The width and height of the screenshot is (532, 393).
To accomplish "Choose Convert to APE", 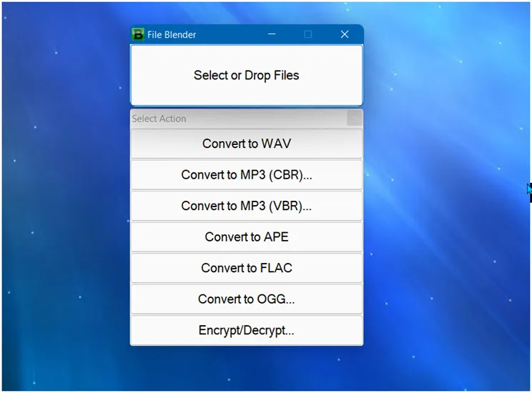I will tap(247, 237).
